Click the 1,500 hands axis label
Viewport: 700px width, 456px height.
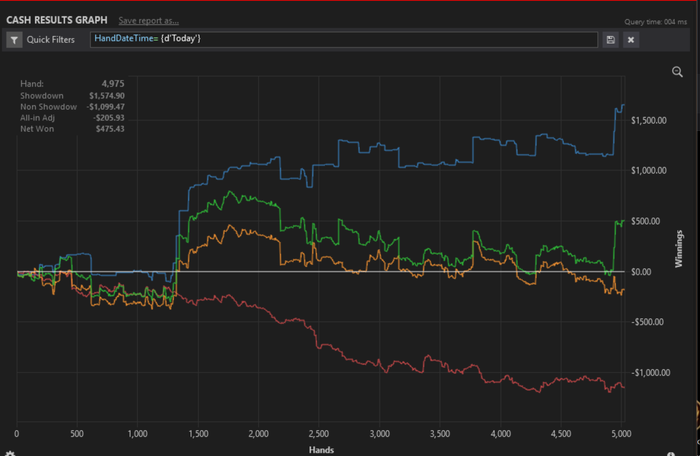tap(198, 434)
